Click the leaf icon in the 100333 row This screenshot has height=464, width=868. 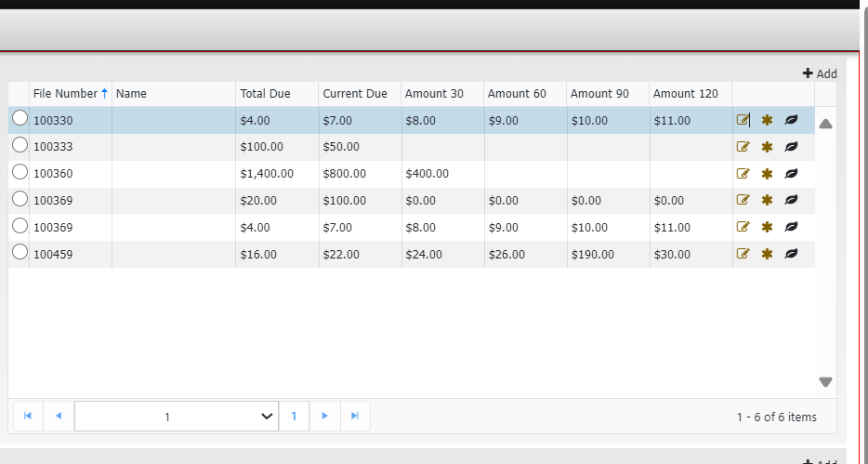coord(791,147)
